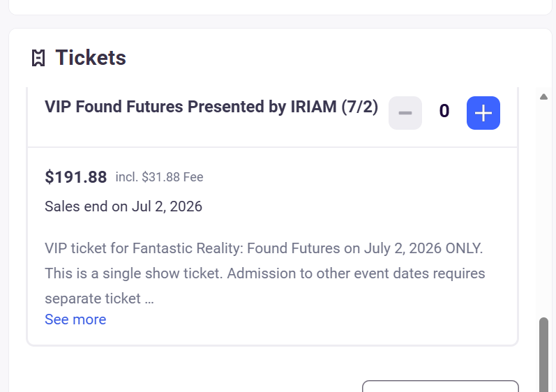The image size is (556, 392).
Task: Click the scrollbar thumb at the bottom right
Action: [544, 356]
